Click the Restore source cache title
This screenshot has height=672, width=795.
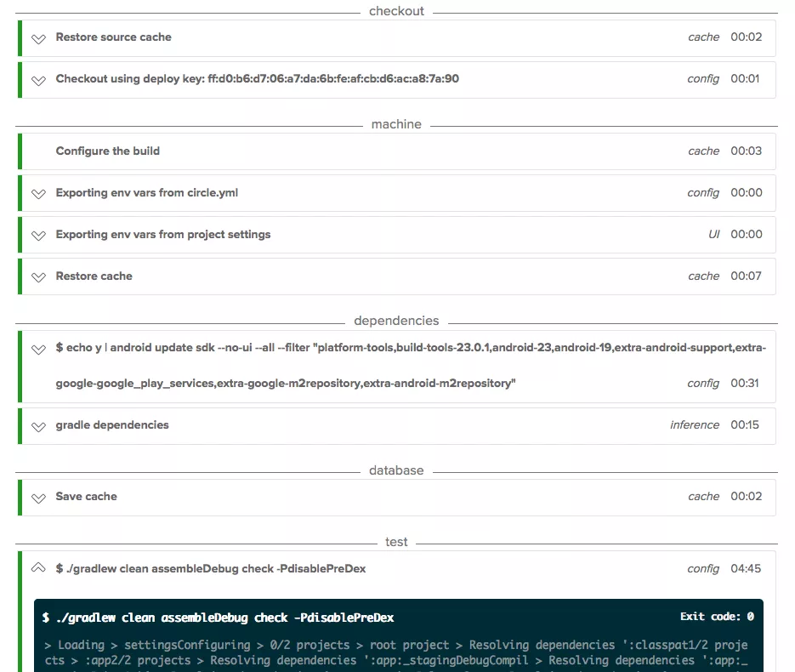pyautogui.click(x=113, y=37)
